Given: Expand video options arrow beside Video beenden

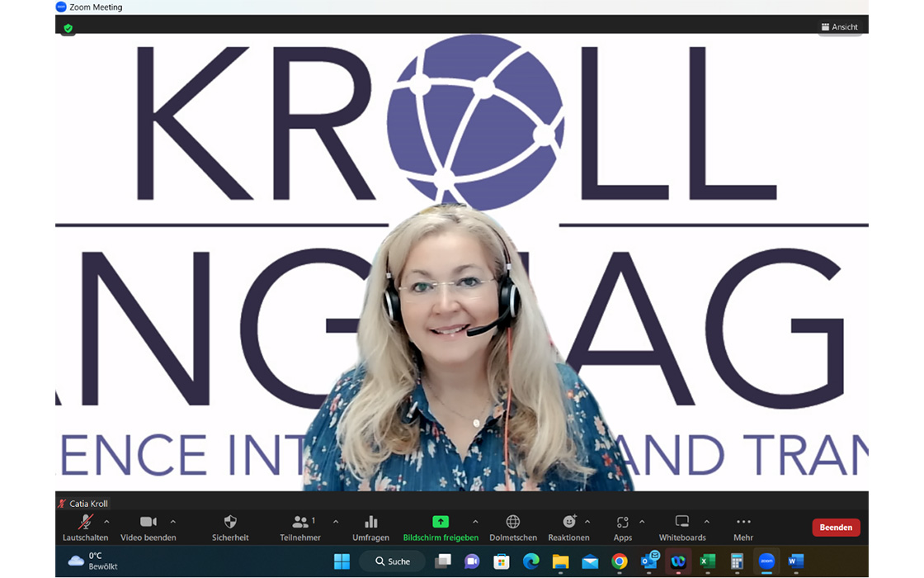Looking at the screenshot, I should point(173,522).
